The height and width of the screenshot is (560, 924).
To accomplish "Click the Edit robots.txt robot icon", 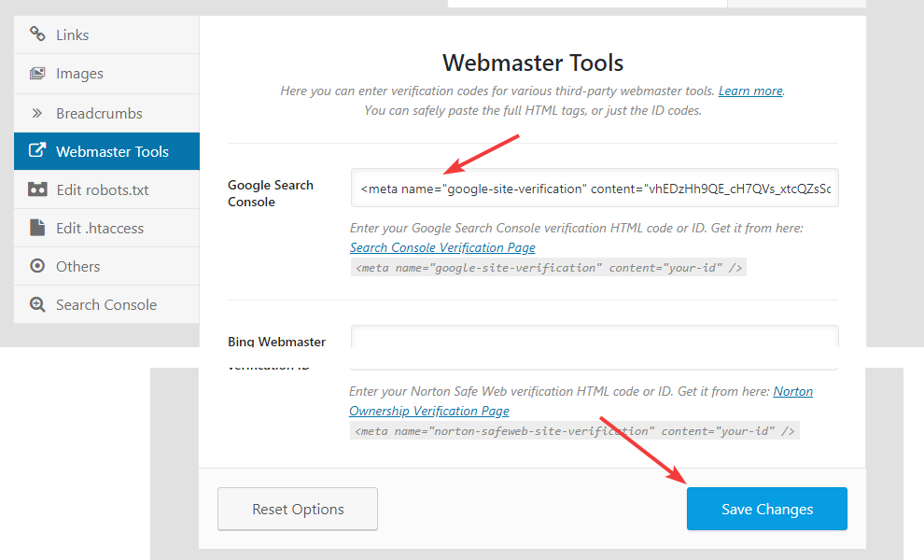I will [x=37, y=189].
